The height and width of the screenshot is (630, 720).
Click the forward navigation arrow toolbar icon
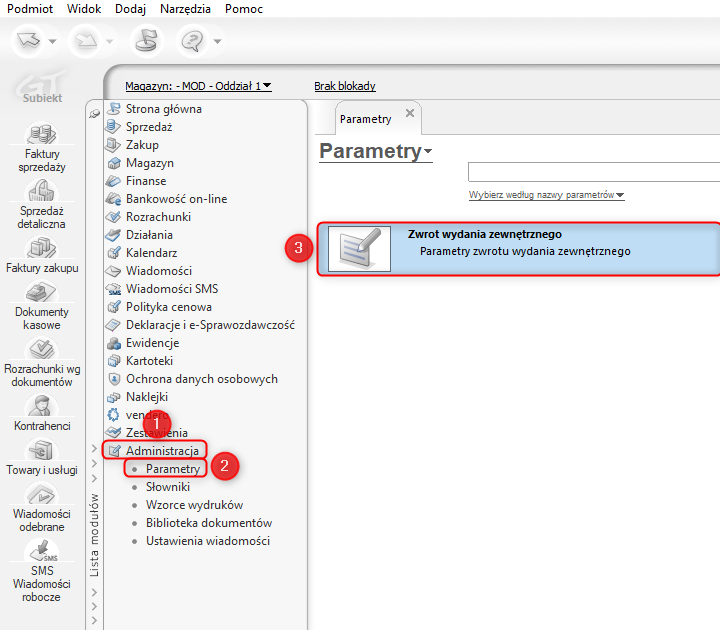(86, 41)
